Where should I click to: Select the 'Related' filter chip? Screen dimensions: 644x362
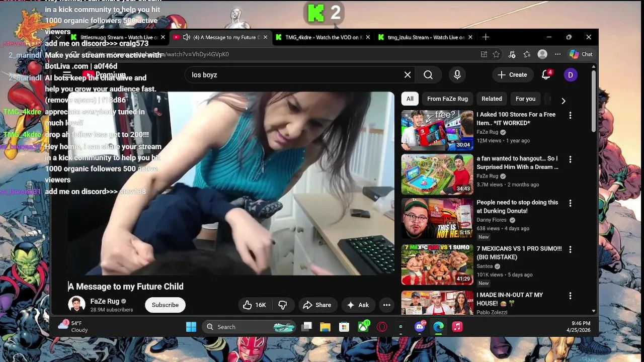pyautogui.click(x=492, y=99)
